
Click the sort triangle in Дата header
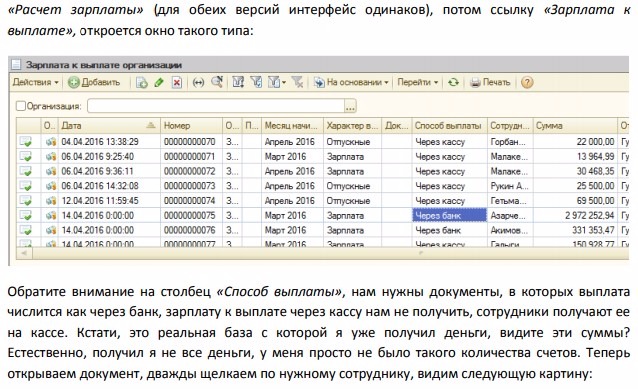151,125
